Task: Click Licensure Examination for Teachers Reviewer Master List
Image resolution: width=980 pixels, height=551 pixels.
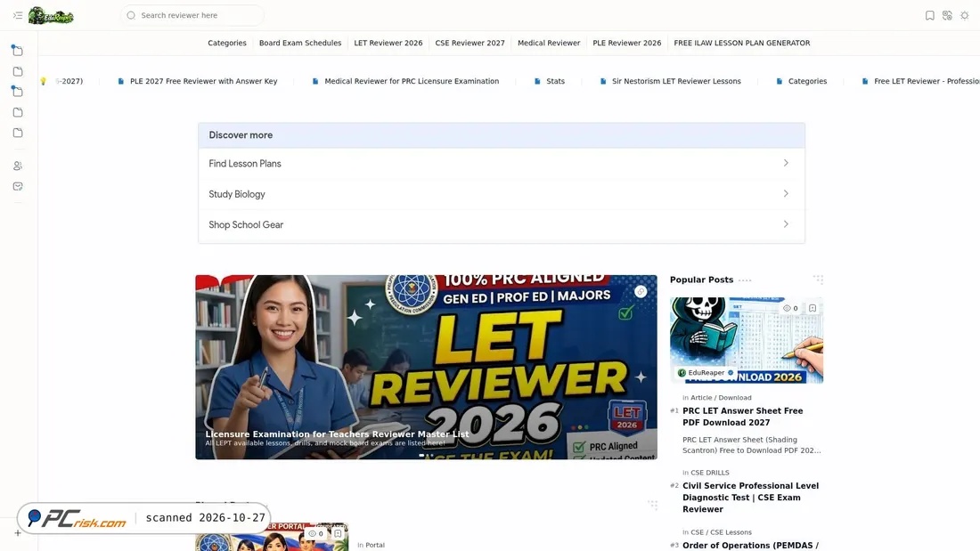Action: click(x=337, y=434)
